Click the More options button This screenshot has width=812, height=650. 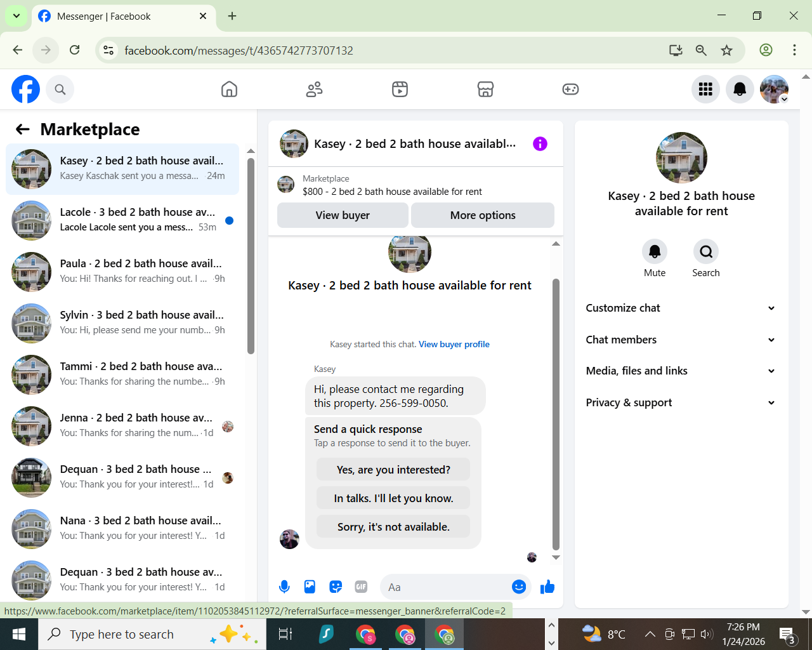tap(483, 215)
